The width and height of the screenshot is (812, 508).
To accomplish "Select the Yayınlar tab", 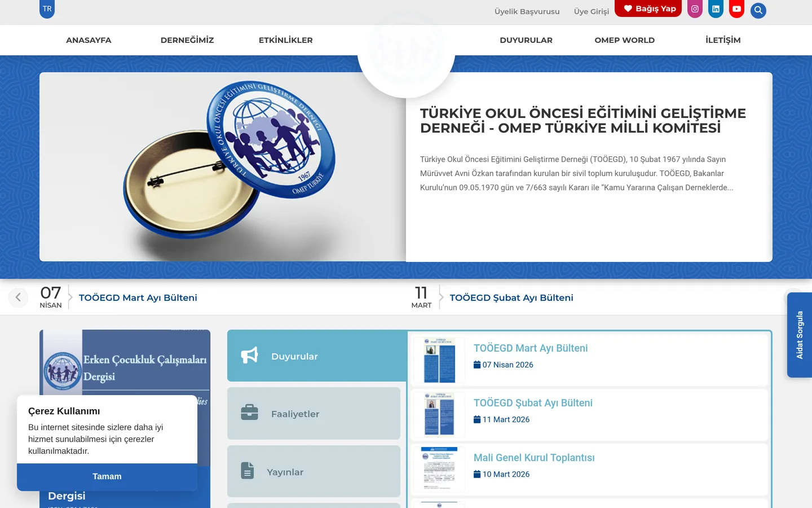I will pos(314,471).
